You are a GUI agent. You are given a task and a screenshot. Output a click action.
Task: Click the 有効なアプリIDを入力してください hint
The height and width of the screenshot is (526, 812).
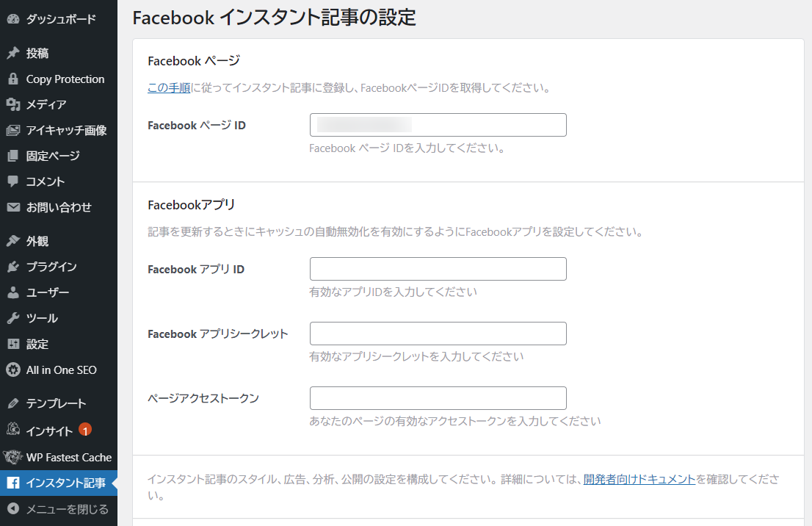pyautogui.click(x=393, y=292)
